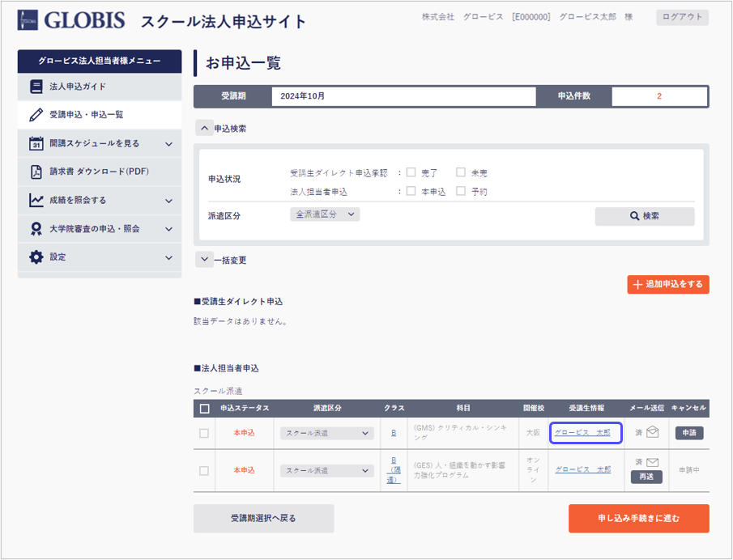Click the gear icon for 設定

coord(36,257)
